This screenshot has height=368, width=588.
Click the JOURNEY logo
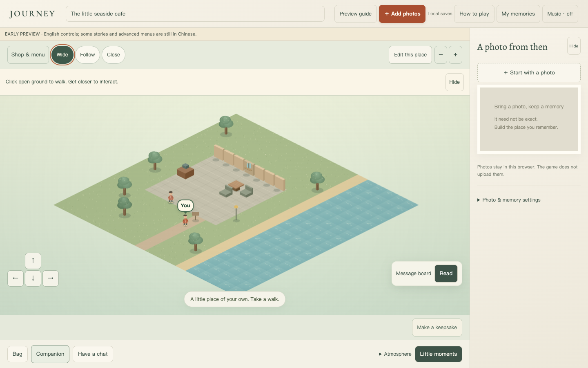pos(32,14)
